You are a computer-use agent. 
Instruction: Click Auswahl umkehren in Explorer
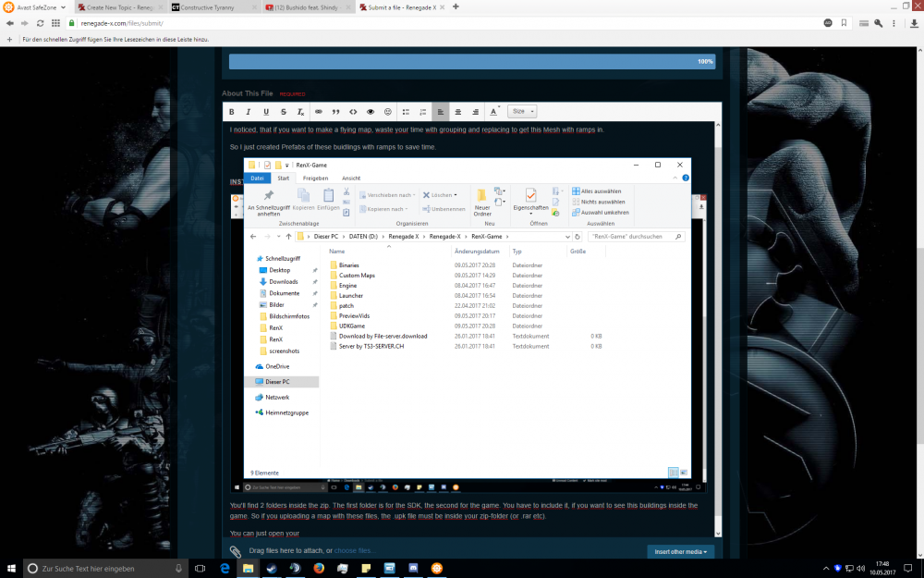pyautogui.click(x=601, y=213)
